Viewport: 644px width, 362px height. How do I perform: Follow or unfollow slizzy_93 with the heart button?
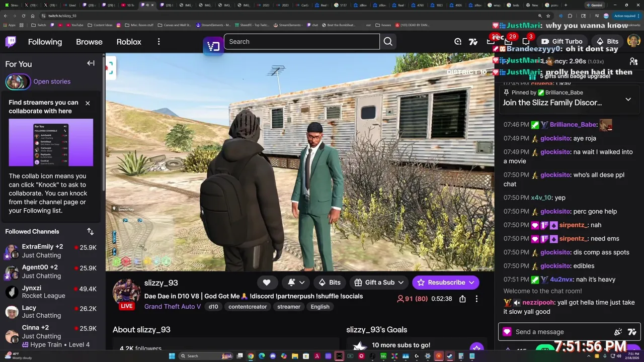tap(267, 283)
